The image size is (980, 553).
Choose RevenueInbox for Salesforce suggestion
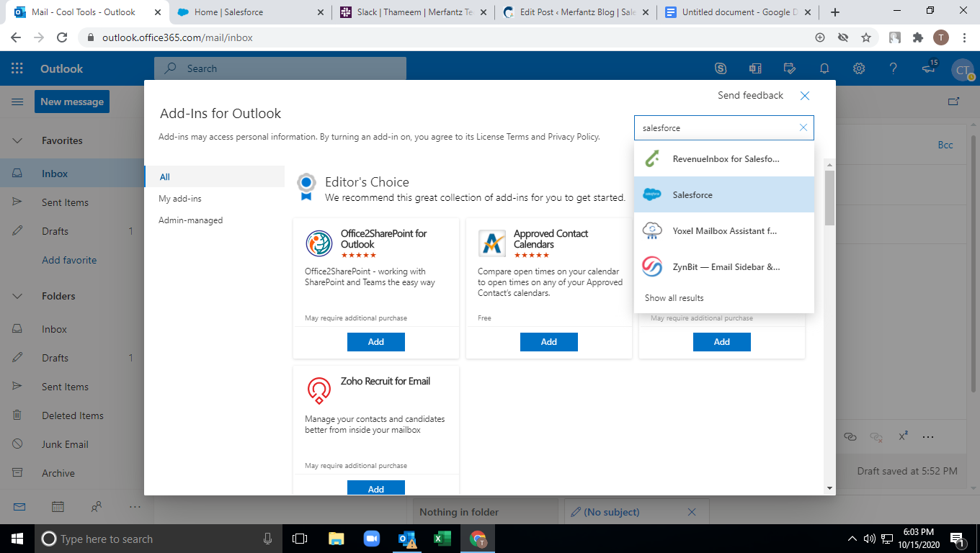(724, 158)
